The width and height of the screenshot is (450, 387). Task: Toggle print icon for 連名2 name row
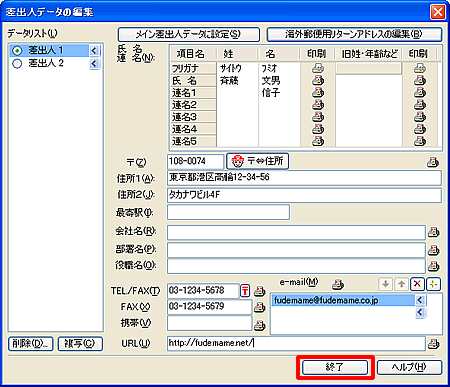(x=318, y=105)
